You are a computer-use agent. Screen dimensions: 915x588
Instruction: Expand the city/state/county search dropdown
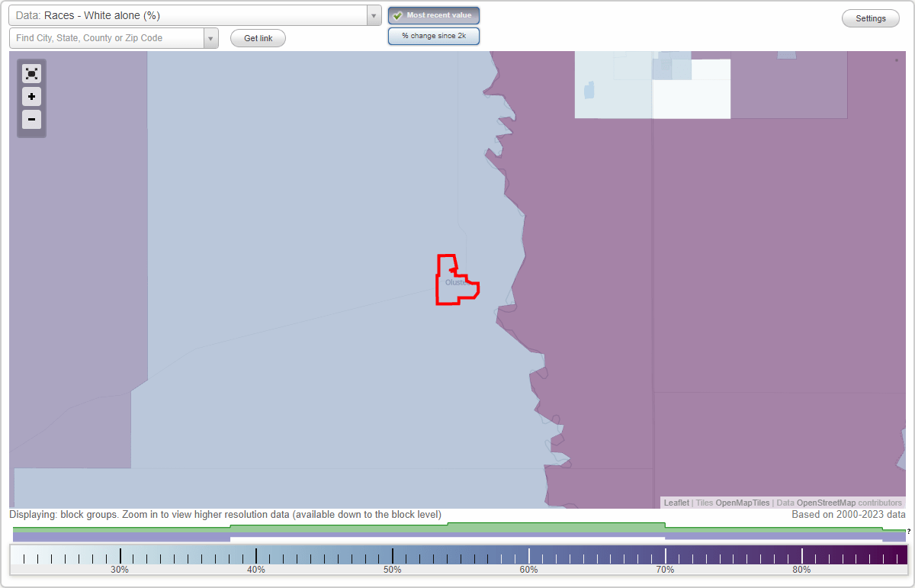pyautogui.click(x=211, y=37)
